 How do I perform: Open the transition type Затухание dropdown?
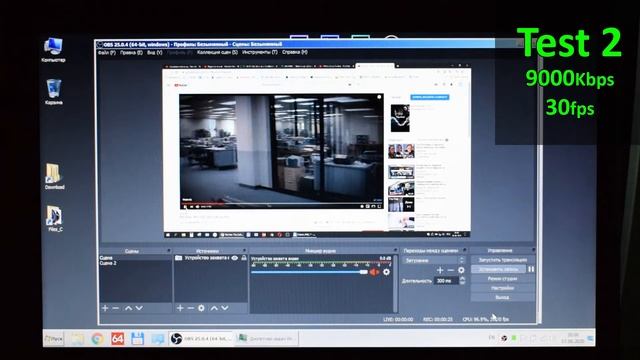[433, 260]
